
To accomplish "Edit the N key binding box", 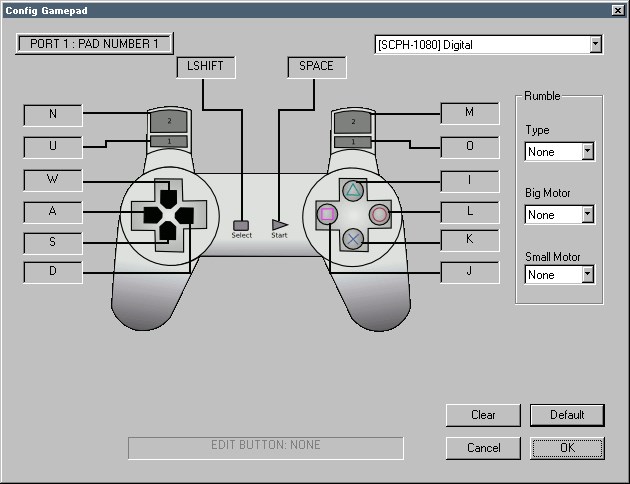I will tap(53, 115).
